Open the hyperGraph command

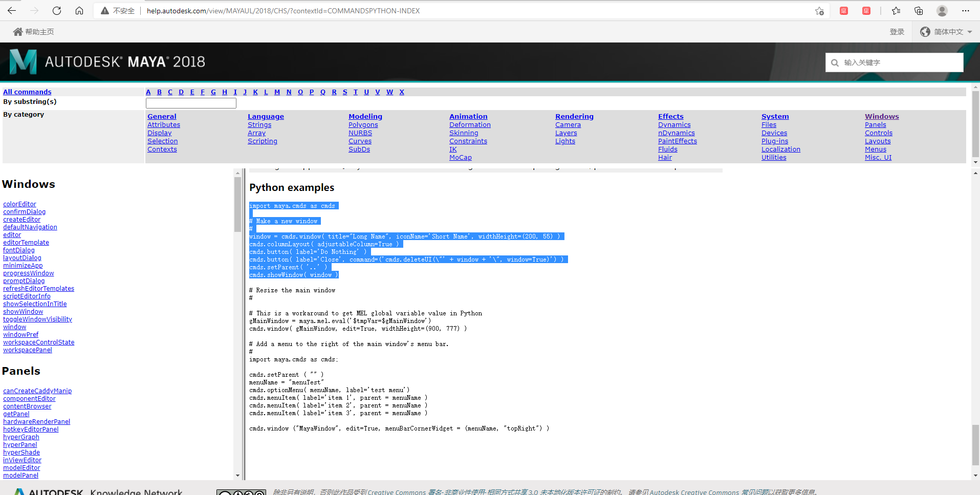pos(21,437)
